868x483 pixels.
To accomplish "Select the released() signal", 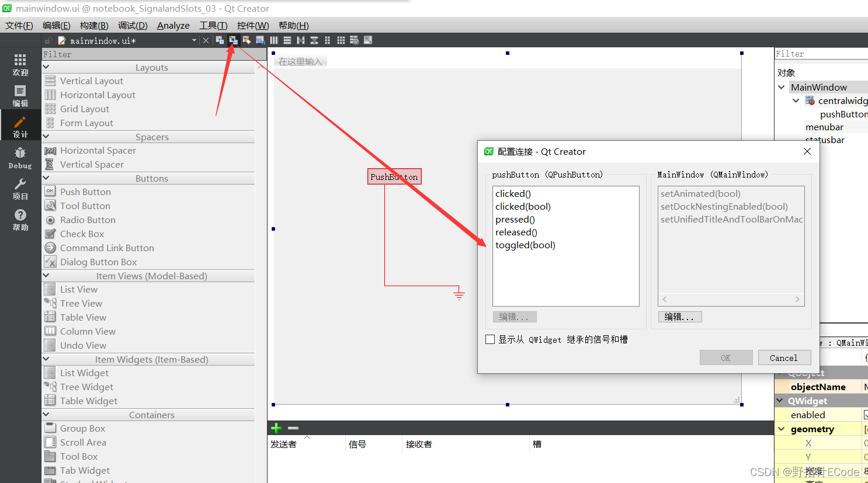I will point(516,232).
